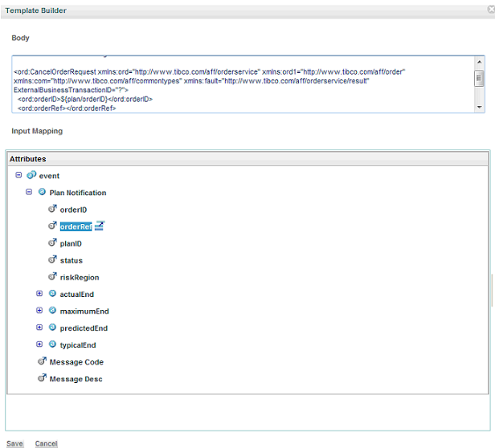Select the orderRef tree item
Viewport: 495px width, 448px height.
pos(76,226)
